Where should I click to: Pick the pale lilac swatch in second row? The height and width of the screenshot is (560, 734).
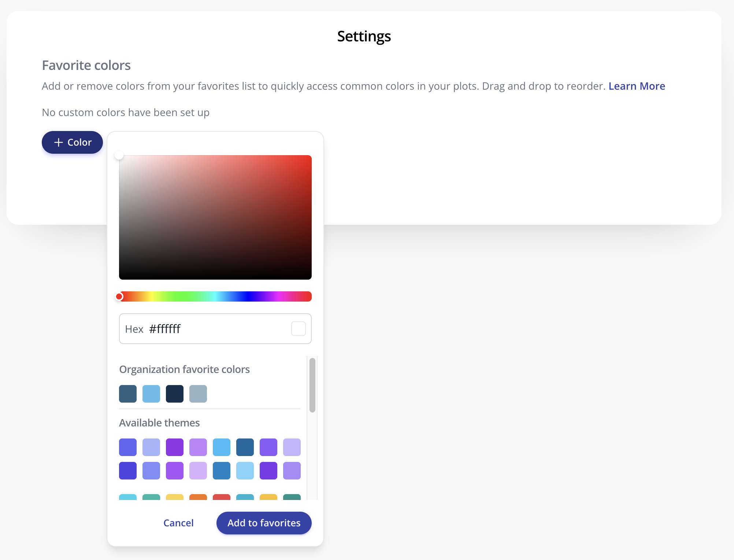click(x=198, y=471)
